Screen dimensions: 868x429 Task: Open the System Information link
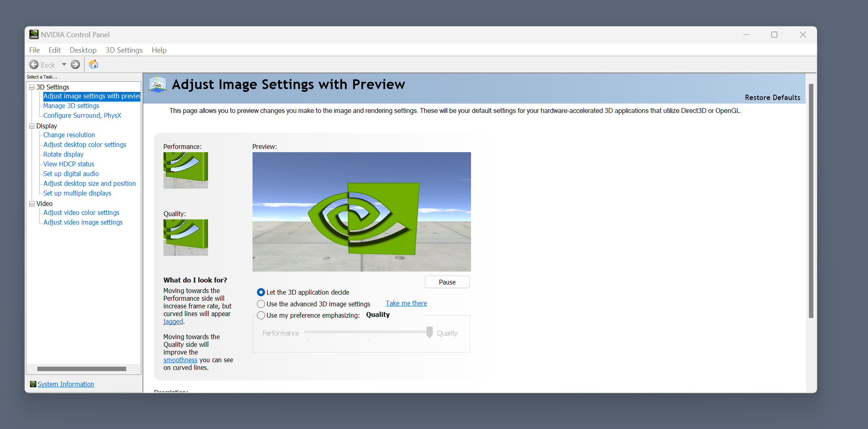[66, 384]
